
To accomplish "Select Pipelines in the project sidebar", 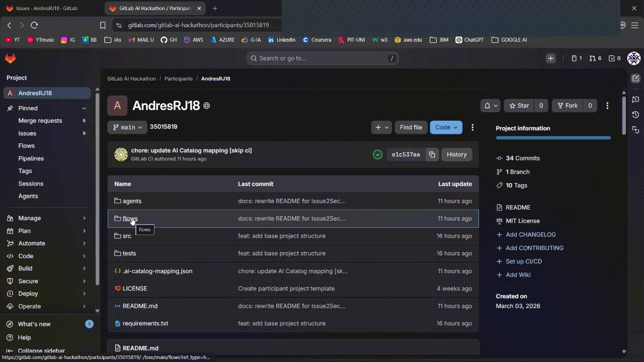I will [31, 158].
